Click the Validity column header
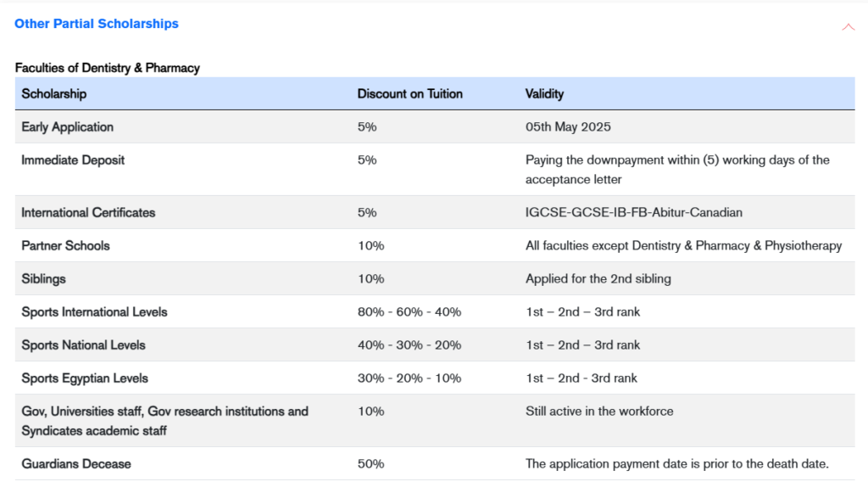This screenshot has height=504, width=868. (x=544, y=94)
